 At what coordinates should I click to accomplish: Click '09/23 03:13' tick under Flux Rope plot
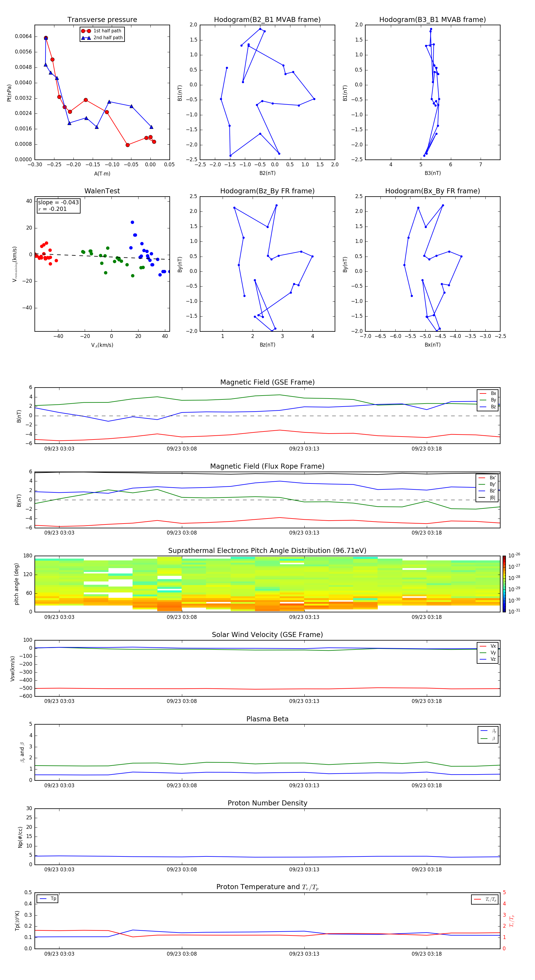[x=304, y=533]
